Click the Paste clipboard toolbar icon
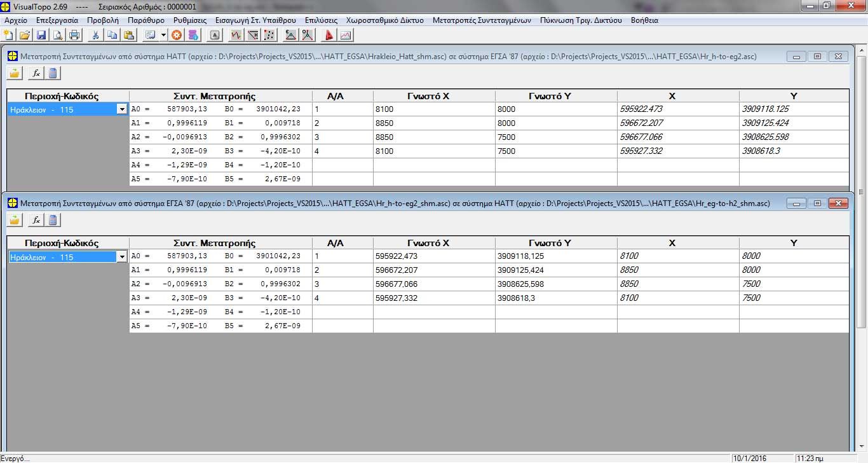Image resolution: width=868 pixels, height=463 pixels. click(128, 35)
